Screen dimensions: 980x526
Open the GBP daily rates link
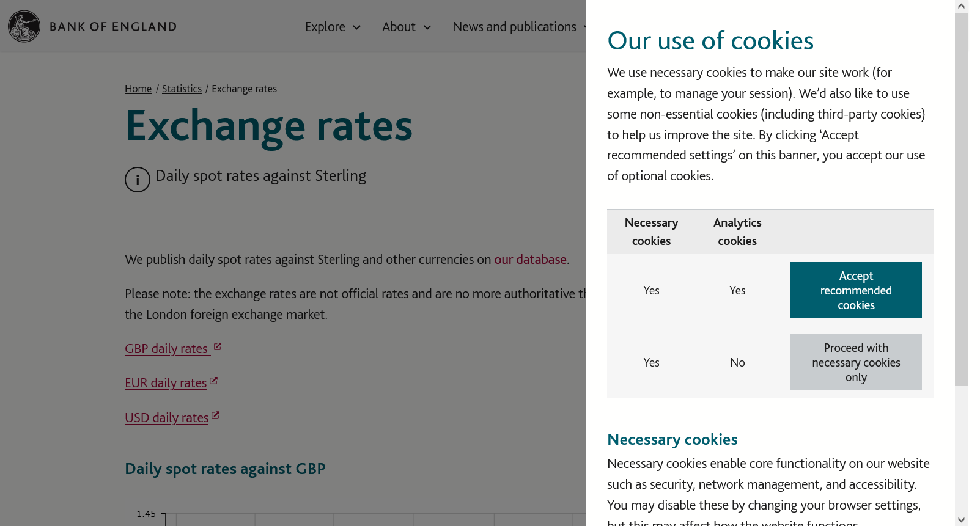[166, 349]
